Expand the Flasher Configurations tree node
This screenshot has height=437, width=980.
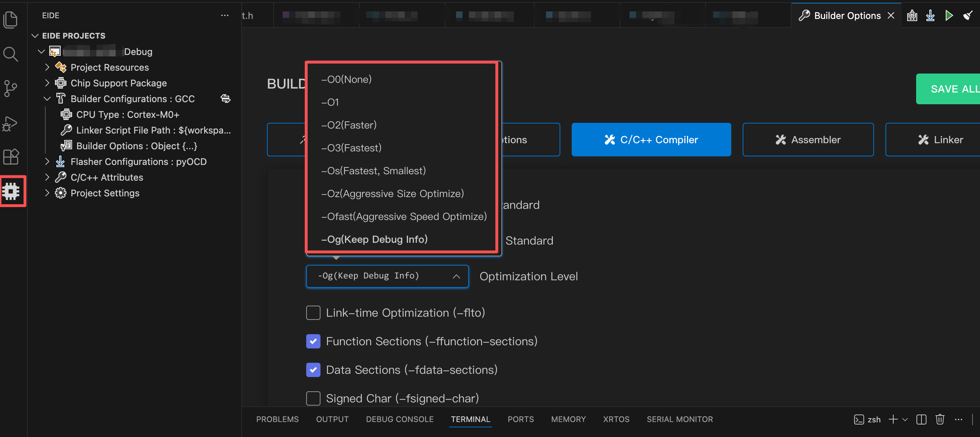click(x=47, y=162)
